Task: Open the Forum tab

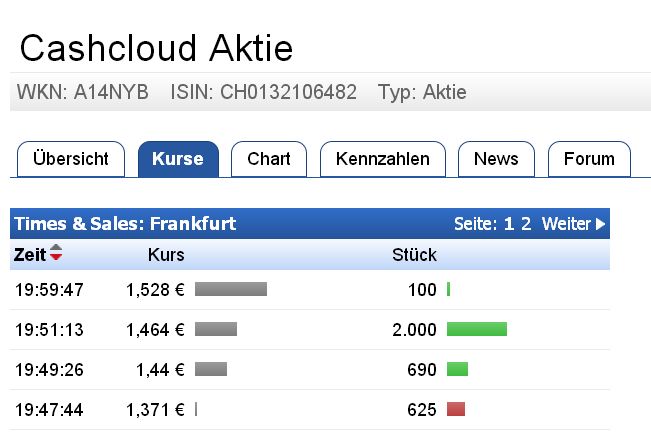Action: click(x=589, y=159)
